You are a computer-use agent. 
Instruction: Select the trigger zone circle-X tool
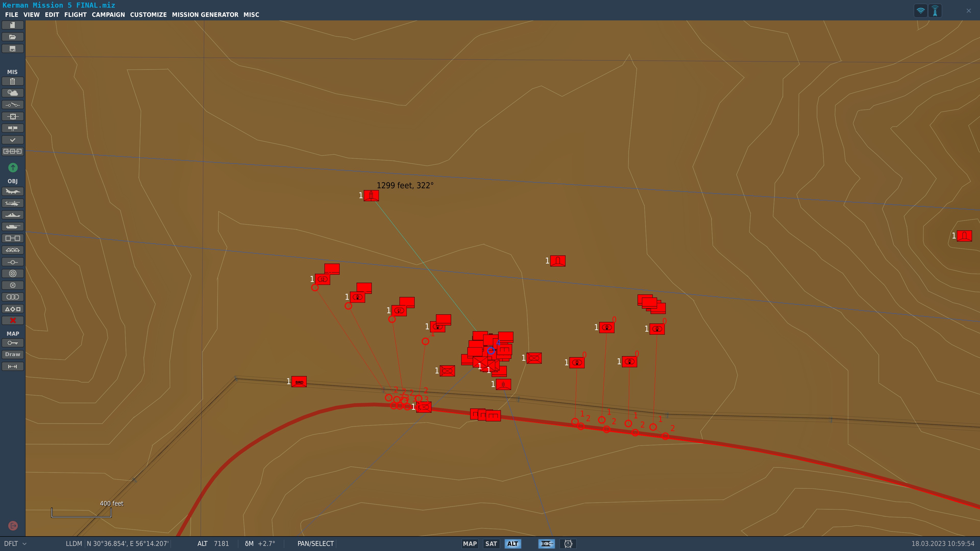tap(13, 285)
